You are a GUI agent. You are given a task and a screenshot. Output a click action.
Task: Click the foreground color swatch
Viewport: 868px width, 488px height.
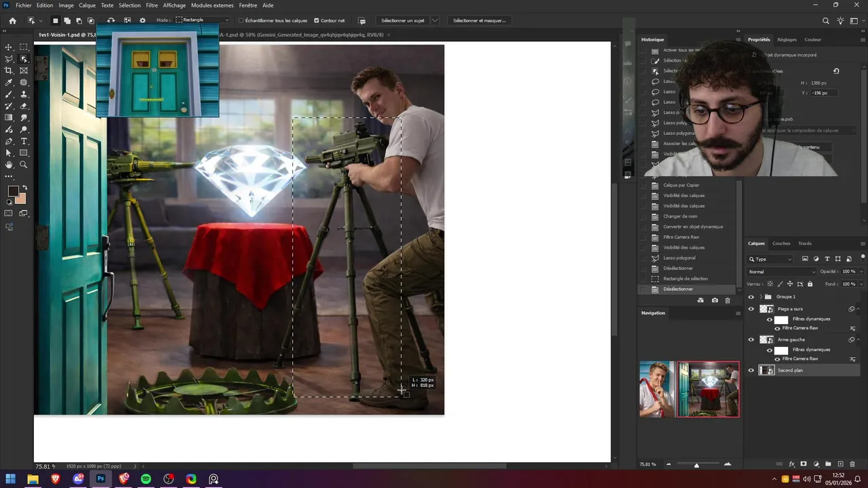[13, 192]
